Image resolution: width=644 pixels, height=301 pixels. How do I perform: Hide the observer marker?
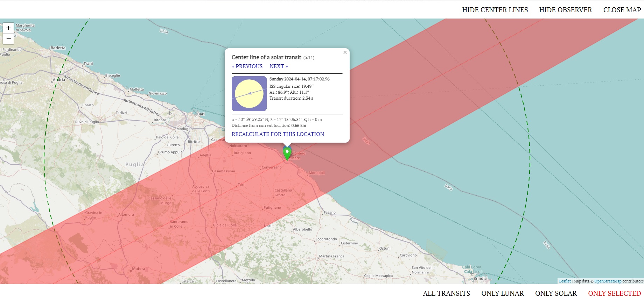pyautogui.click(x=565, y=10)
